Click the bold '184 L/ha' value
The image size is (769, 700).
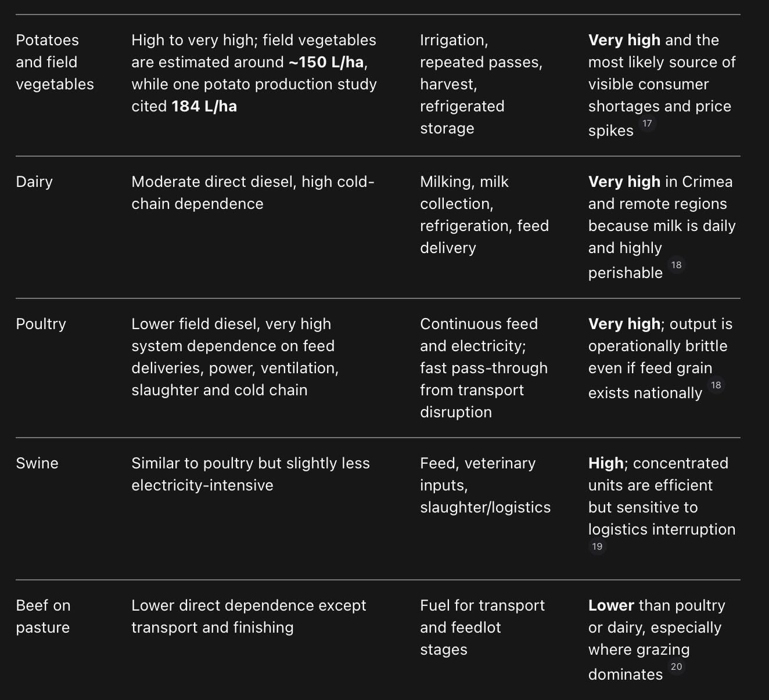pyautogui.click(x=204, y=106)
